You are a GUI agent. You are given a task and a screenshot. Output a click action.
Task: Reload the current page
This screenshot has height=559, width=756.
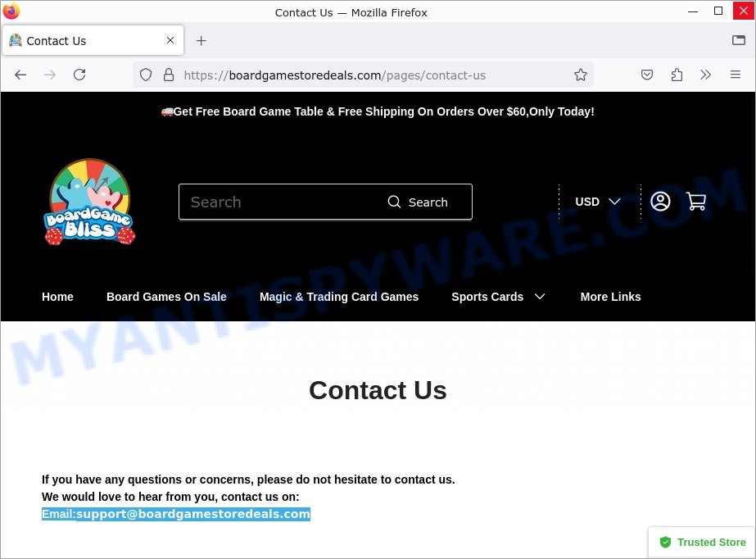pos(79,75)
